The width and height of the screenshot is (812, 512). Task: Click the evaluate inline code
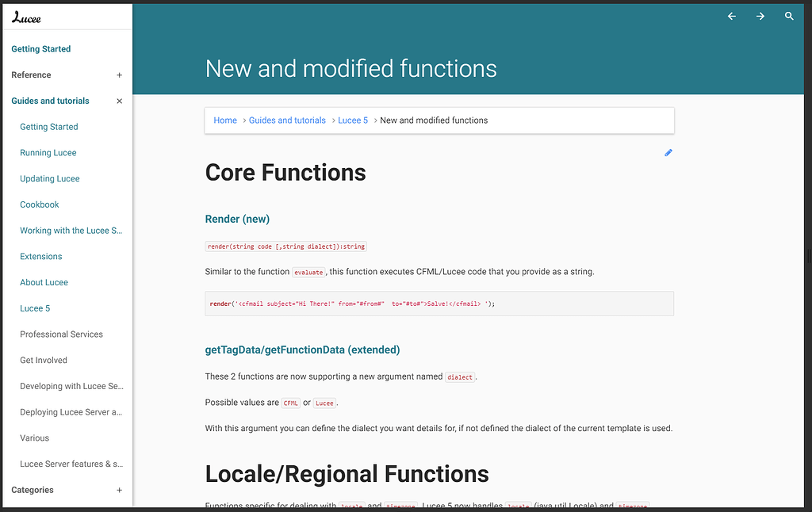308,273
